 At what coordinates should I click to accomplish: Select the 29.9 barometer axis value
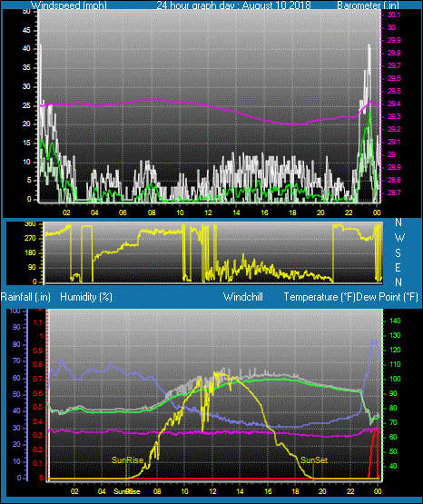pyautogui.click(x=394, y=40)
